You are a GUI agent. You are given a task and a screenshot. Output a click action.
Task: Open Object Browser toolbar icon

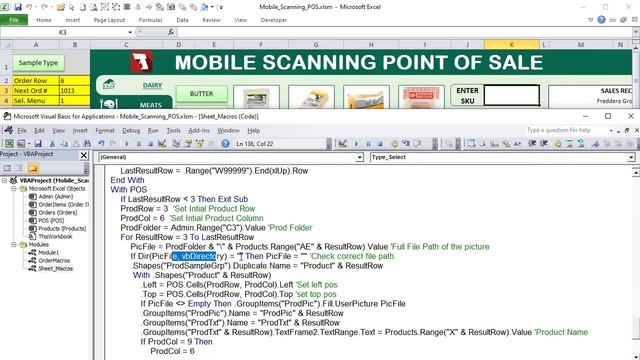[x=200, y=143]
